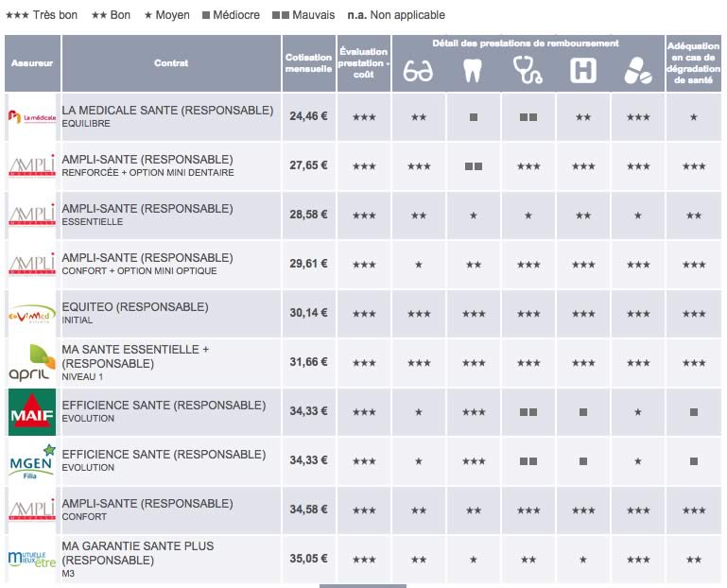Click Adéquation en cas de dégradation header
Screen dimensions: 727x588
[x=693, y=63]
